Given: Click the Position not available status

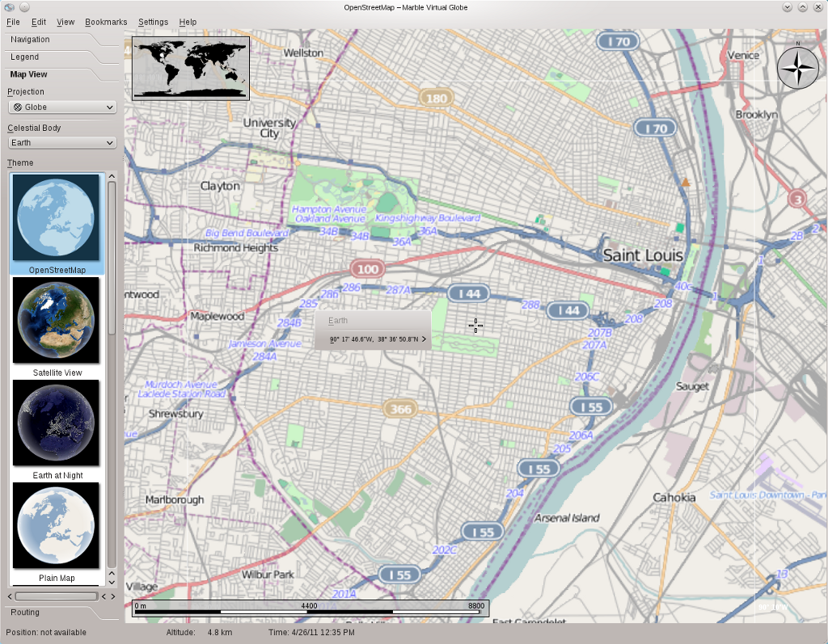Looking at the screenshot, I should (x=46, y=633).
